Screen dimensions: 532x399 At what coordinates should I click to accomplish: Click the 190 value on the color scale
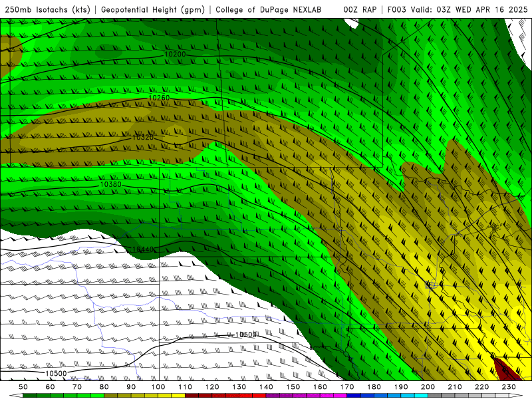coord(401,387)
